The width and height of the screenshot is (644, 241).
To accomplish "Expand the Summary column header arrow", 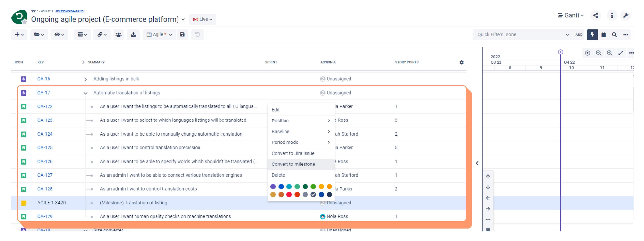I will point(83,62).
